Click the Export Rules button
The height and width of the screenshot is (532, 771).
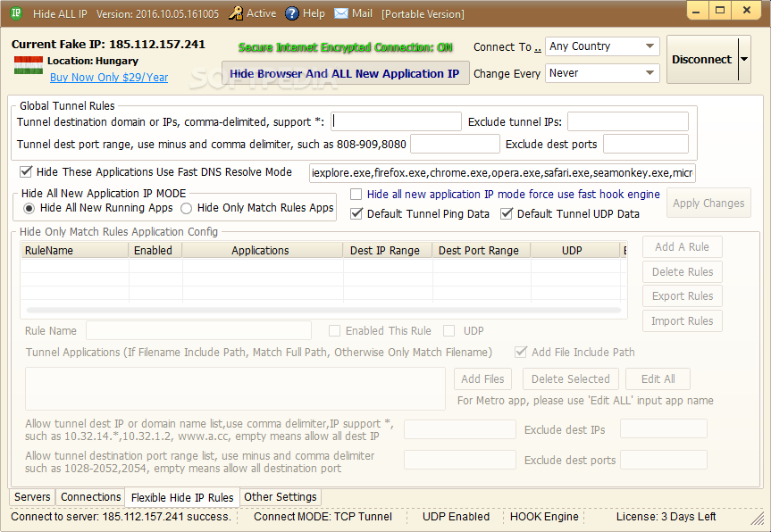[682, 296]
